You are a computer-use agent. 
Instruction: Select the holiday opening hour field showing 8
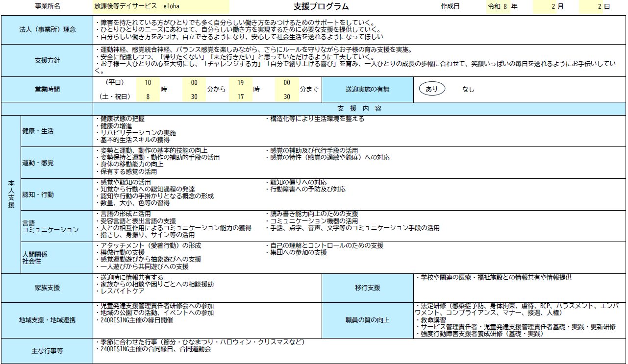[147, 97]
